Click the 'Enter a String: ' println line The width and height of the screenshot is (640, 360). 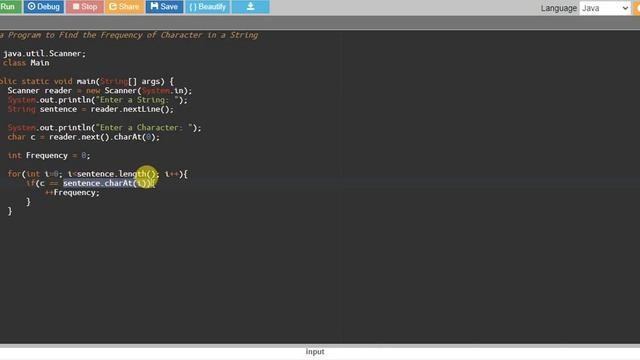pos(97,100)
